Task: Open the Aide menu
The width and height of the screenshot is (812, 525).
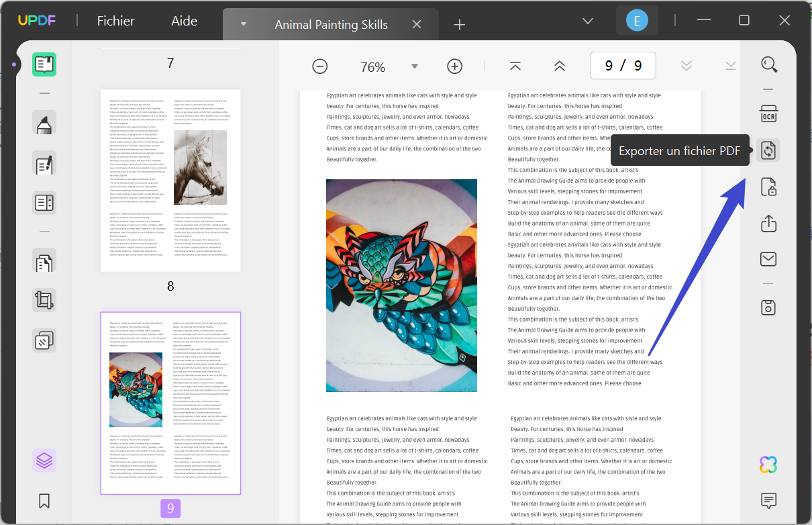Action: pyautogui.click(x=184, y=21)
